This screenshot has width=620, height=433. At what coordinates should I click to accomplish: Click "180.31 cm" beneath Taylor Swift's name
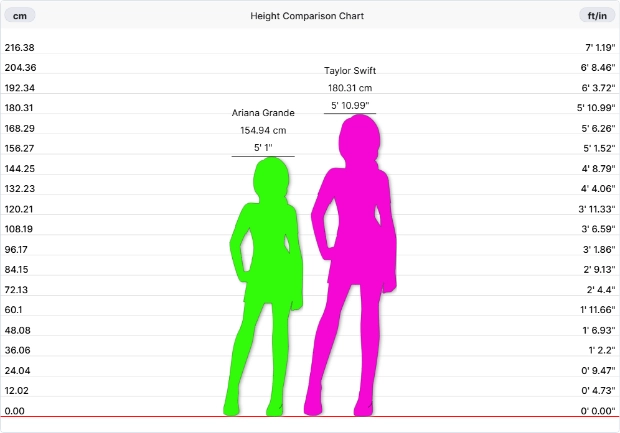[x=350, y=88]
